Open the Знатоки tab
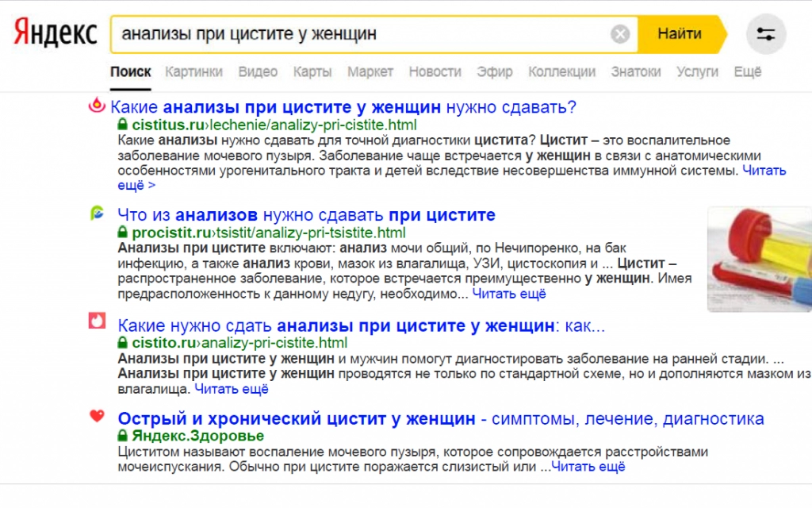The image size is (812, 508). [x=636, y=71]
